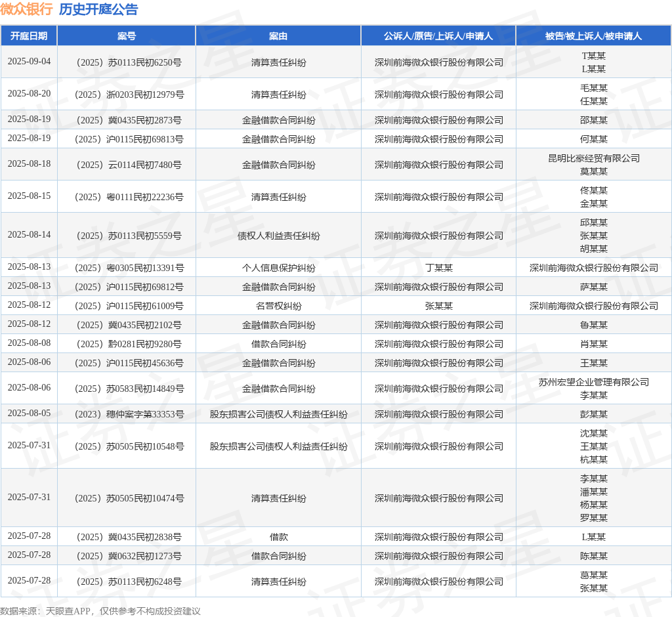
Task: Click the date 2025-08-18
Action: point(29,164)
